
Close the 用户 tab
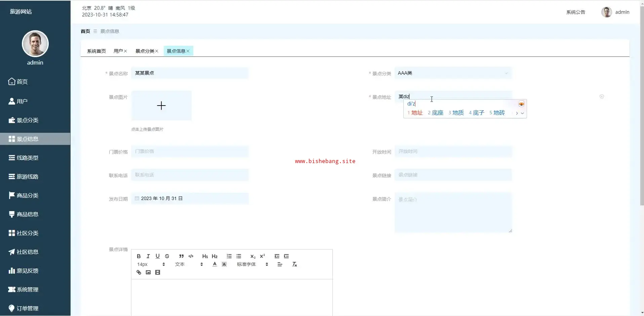click(x=125, y=51)
